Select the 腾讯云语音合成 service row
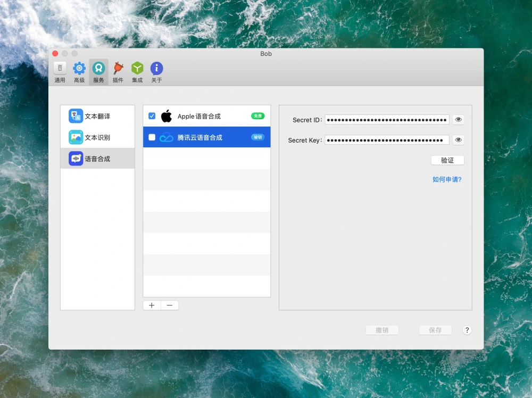 tap(206, 137)
